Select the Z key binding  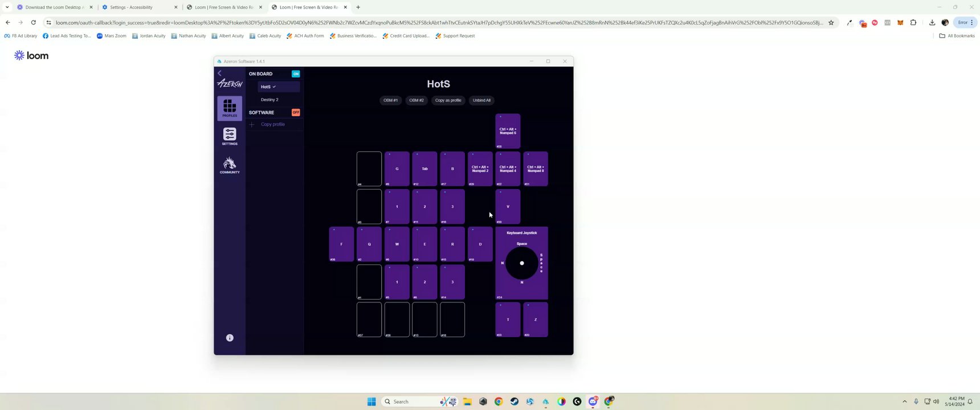(x=536, y=319)
